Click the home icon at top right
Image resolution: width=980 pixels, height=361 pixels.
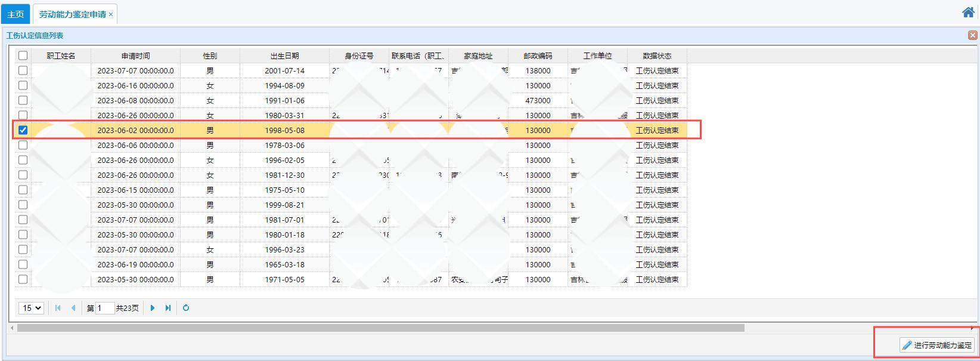coord(968,12)
